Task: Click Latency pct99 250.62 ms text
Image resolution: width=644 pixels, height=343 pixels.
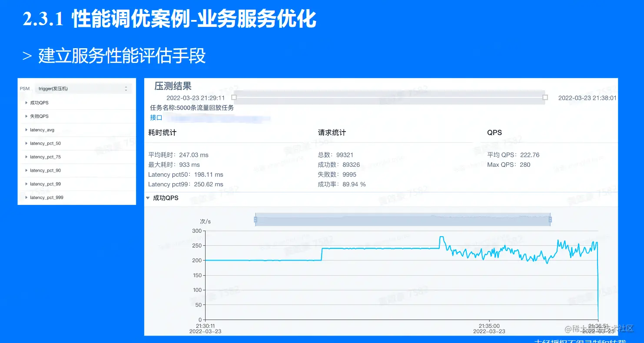Action: click(x=186, y=184)
